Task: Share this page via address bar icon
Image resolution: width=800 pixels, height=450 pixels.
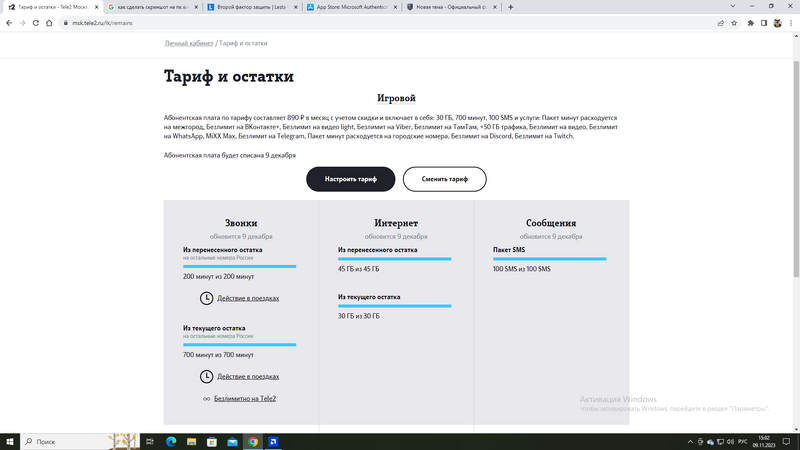Action: (720, 23)
